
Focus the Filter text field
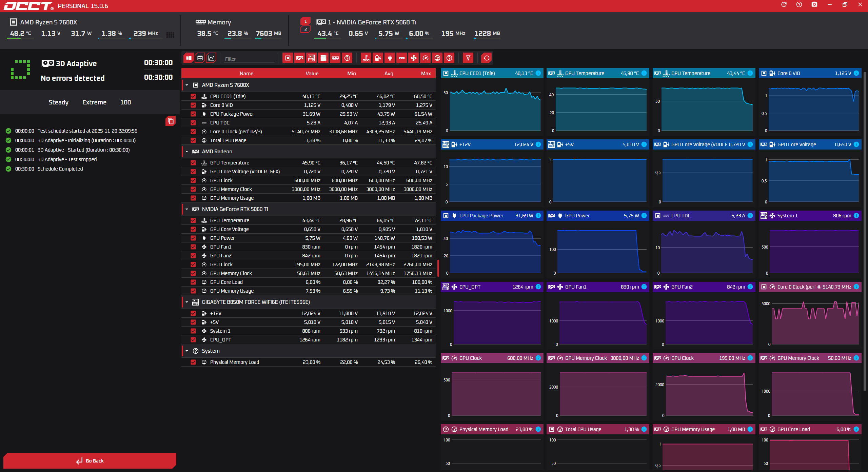pyautogui.click(x=249, y=59)
